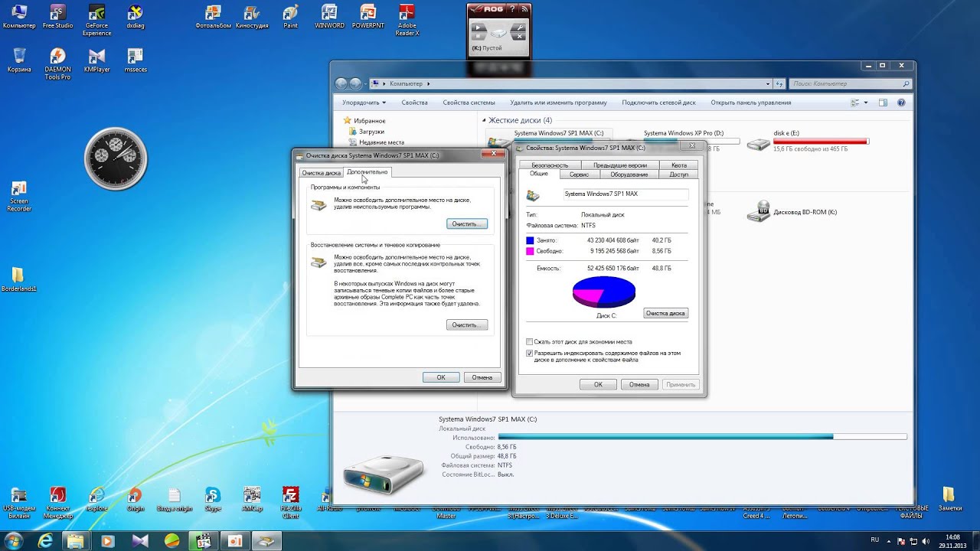
Task: Click OK in the Очистка диска dialog
Action: [x=441, y=377]
